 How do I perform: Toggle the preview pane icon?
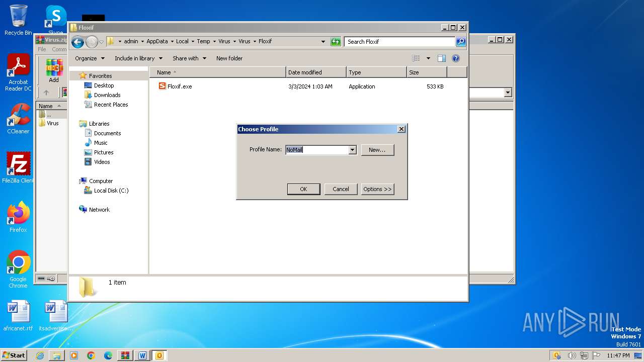(442, 58)
